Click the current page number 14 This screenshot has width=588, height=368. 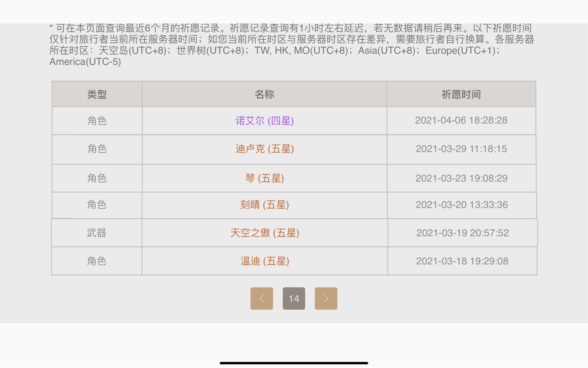point(294,298)
